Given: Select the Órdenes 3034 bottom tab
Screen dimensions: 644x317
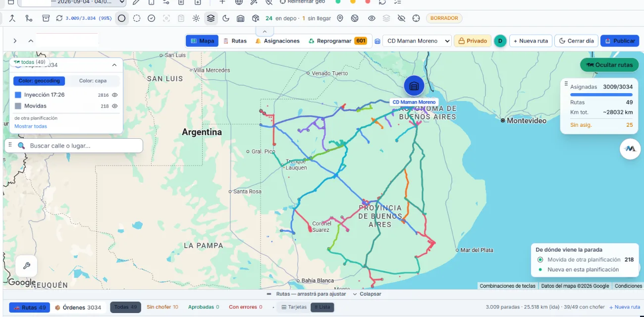Looking at the screenshot, I should pyautogui.click(x=78, y=307).
